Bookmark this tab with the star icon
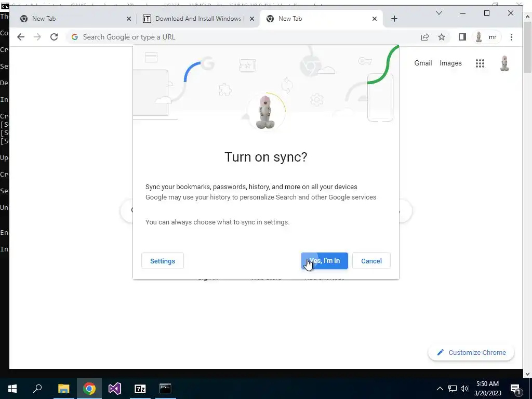Image resolution: width=532 pixels, height=399 pixels. (442, 37)
